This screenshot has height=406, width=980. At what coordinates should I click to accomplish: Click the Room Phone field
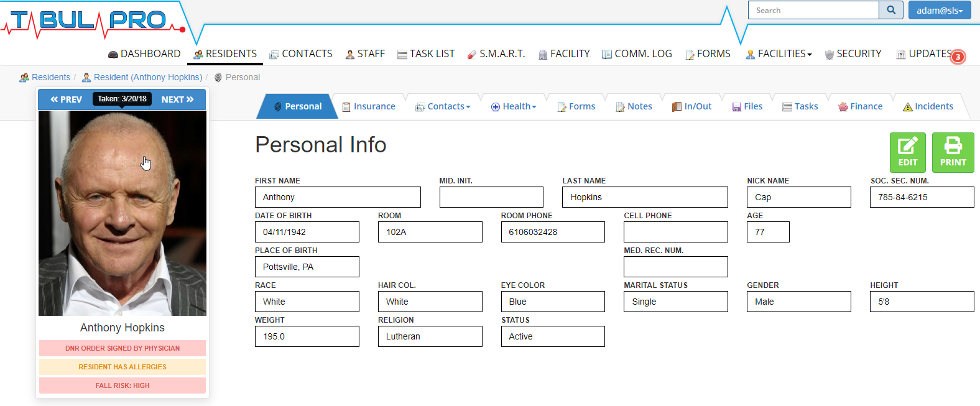pos(553,232)
